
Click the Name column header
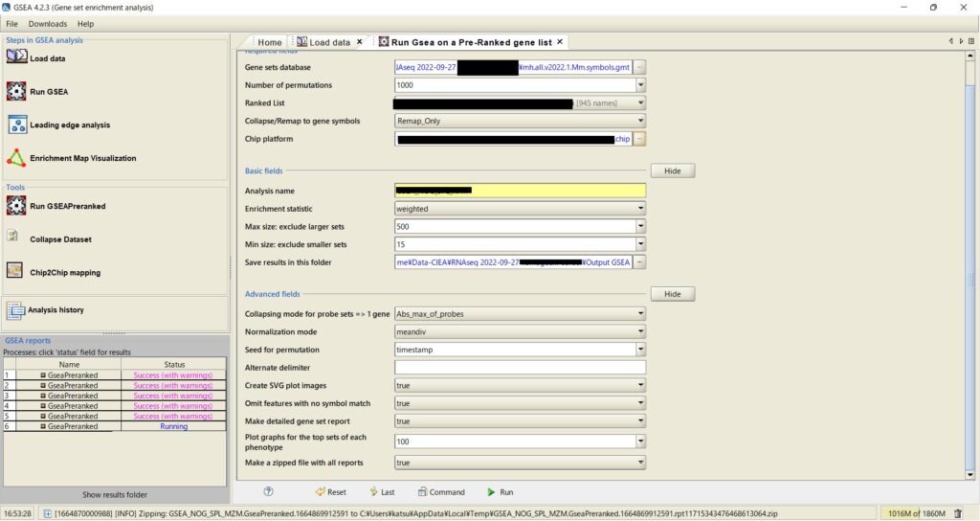69,365
